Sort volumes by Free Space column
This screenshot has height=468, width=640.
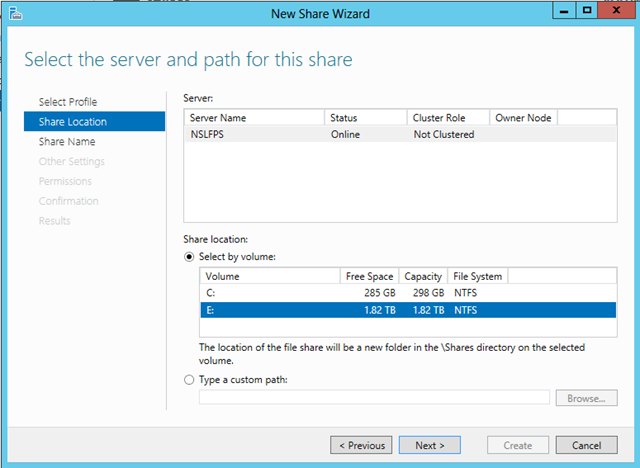pyautogui.click(x=369, y=277)
